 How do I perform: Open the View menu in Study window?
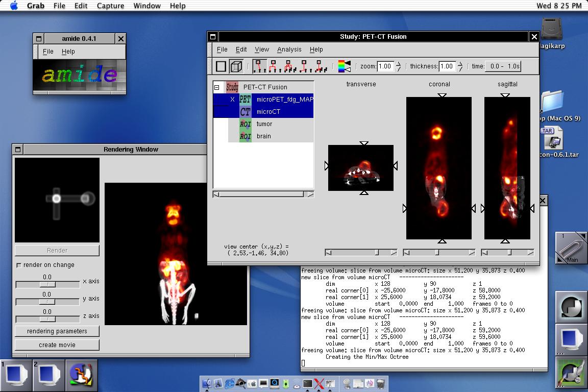262,50
